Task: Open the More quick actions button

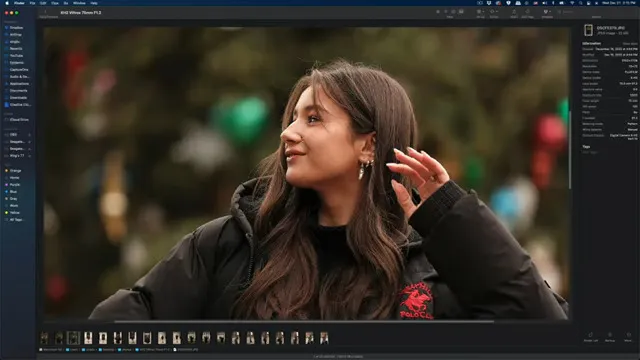Action: [628, 337]
